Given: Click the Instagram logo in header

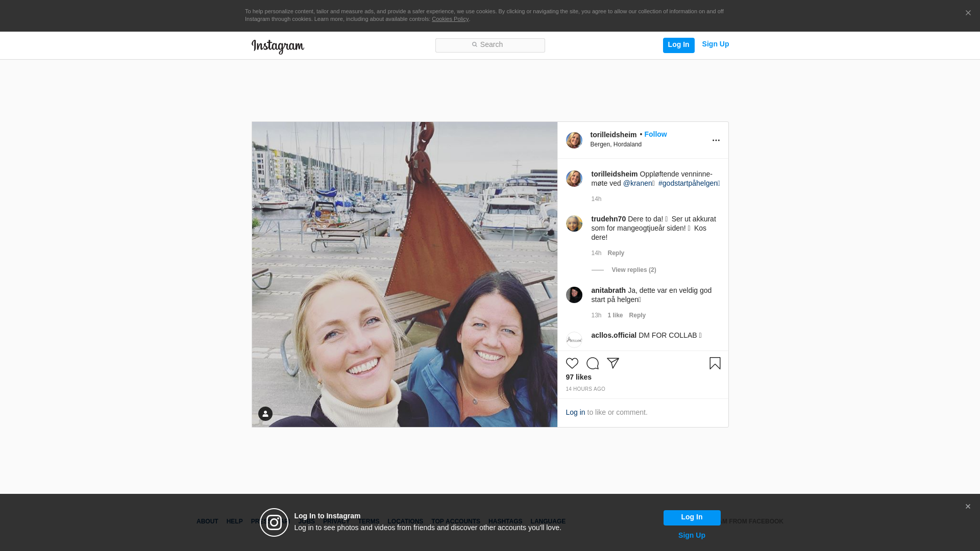Looking at the screenshot, I should point(278,46).
